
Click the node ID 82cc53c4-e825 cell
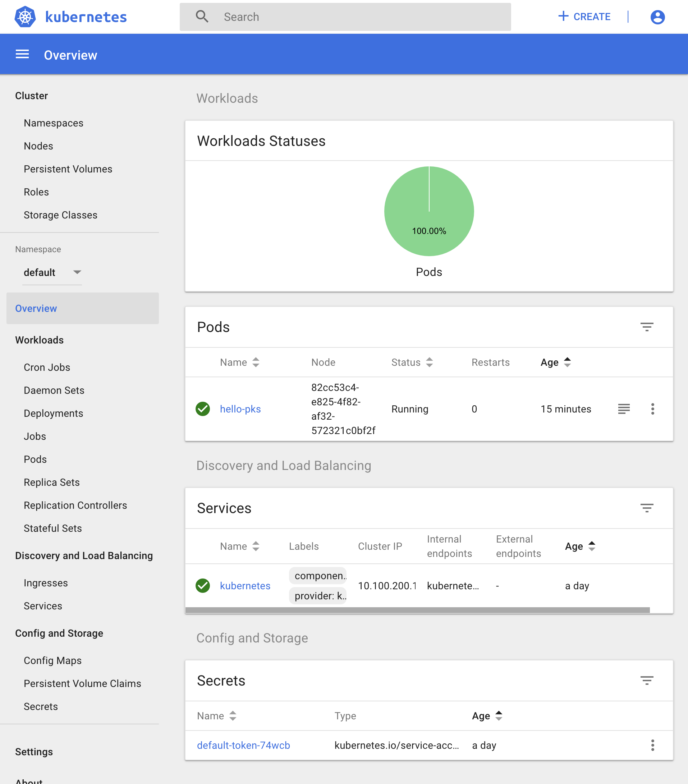point(343,409)
